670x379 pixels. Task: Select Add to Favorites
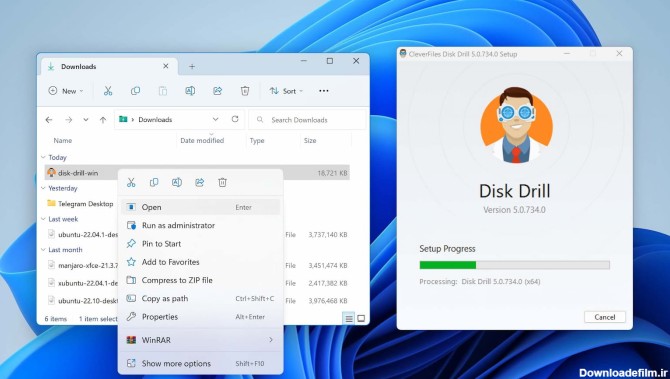[200, 262]
